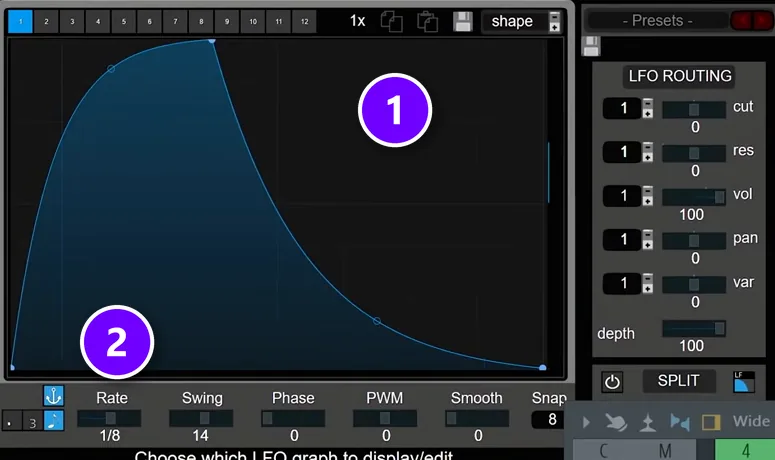Select LFO graph tab 12
775x460 pixels.
click(304, 22)
